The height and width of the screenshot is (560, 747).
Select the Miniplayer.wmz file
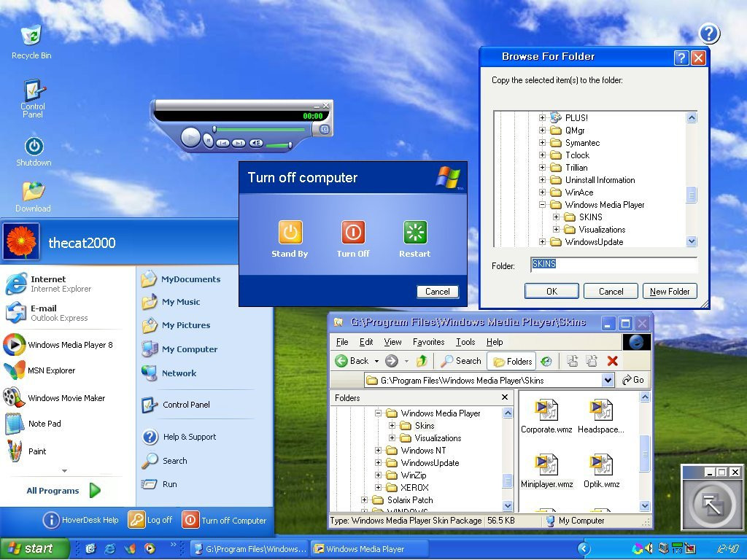point(547,472)
